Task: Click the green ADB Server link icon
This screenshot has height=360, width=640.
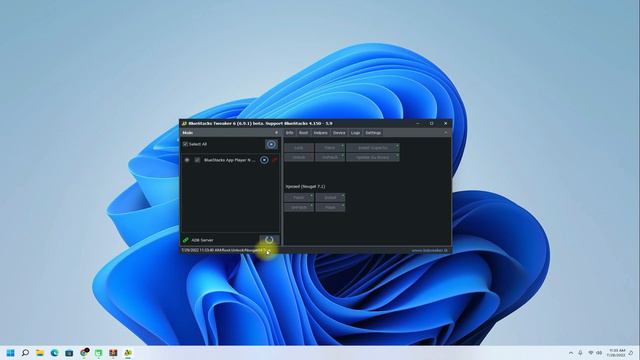Action: click(x=185, y=240)
